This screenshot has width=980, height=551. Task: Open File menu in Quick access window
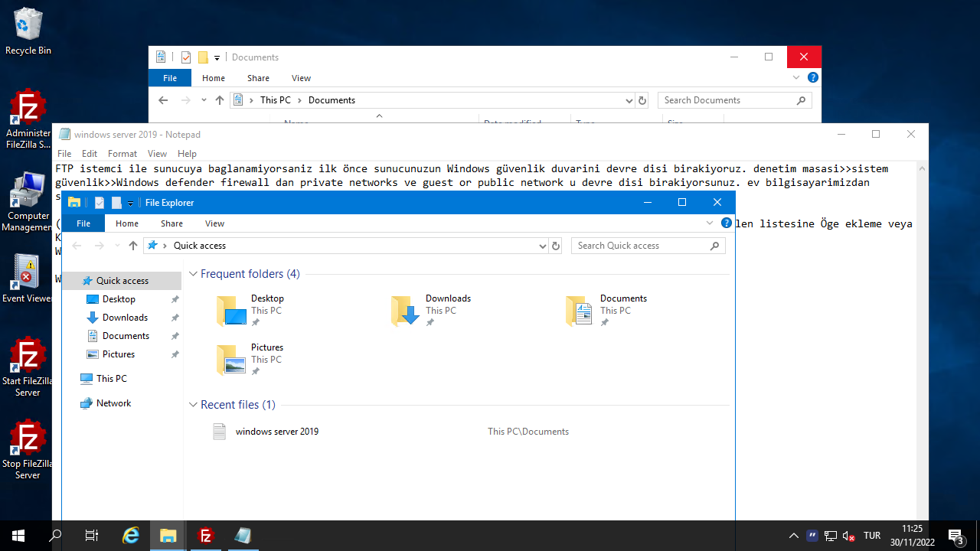click(x=83, y=223)
